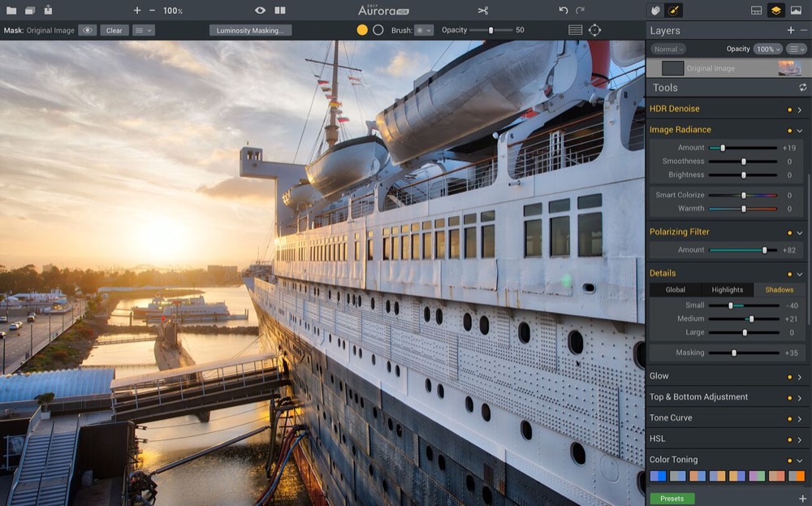
Task: Click the Polarizing Filter Amount slider
Action: pos(742,250)
